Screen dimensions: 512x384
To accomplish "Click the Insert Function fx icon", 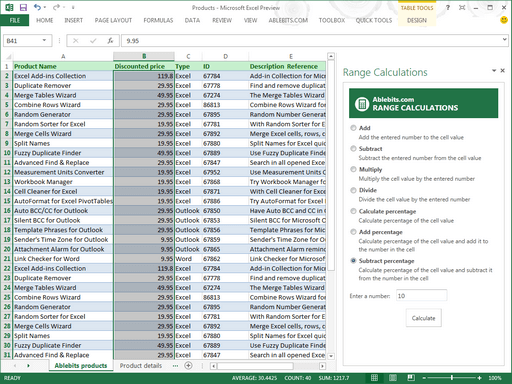I will (x=110, y=41).
